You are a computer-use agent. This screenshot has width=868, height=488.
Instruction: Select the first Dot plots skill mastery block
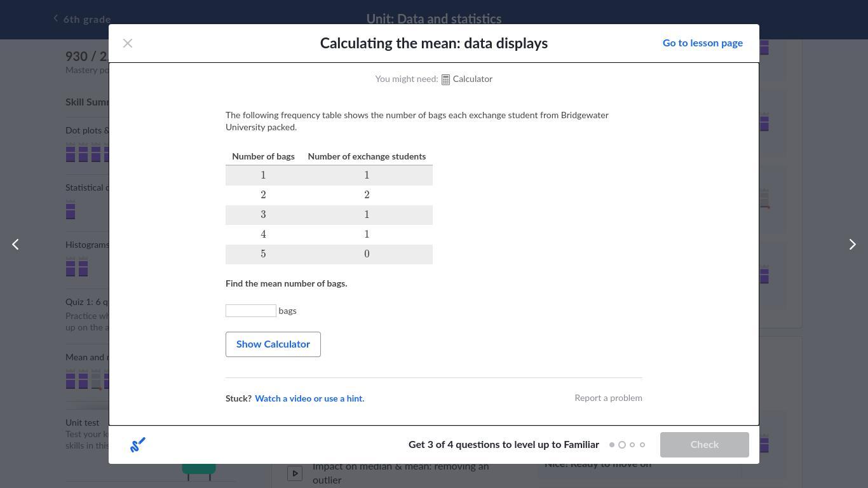point(71,153)
